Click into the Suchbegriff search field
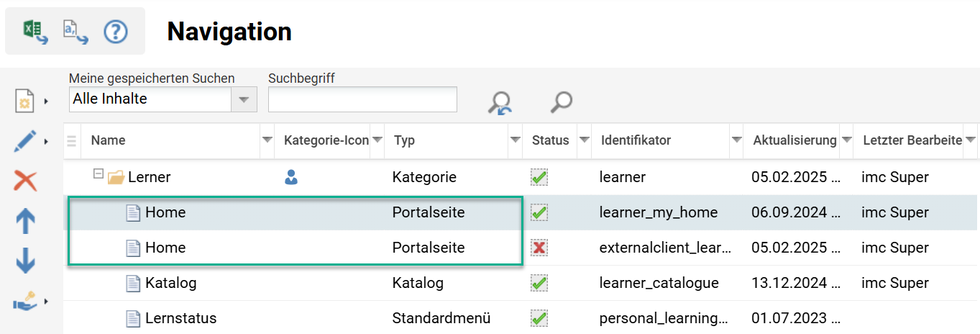The width and height of the screenshot is (980, 334). 362,99
